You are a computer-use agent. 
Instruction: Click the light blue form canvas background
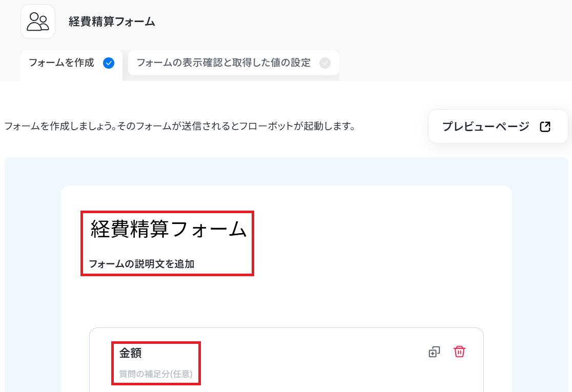click(x=33, y=274)
